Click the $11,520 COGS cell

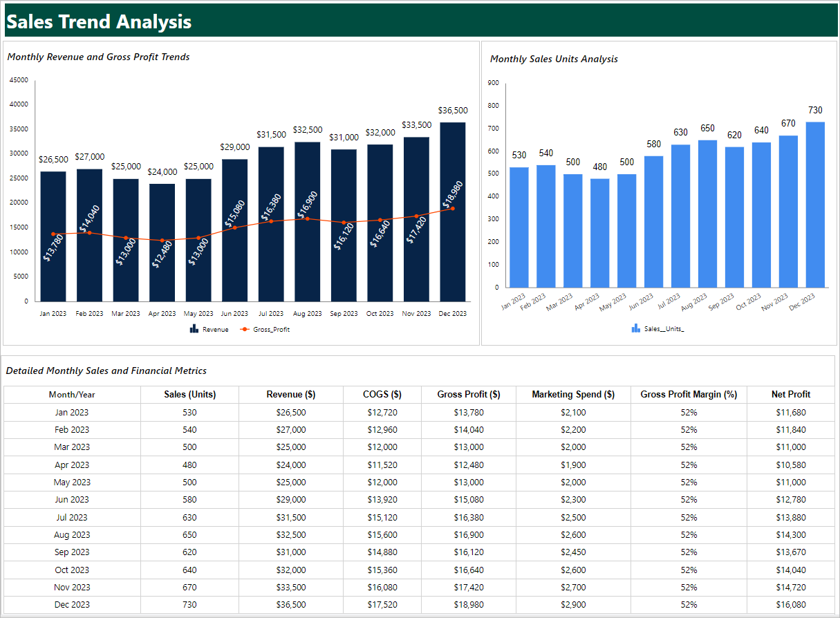coord(382,465)
